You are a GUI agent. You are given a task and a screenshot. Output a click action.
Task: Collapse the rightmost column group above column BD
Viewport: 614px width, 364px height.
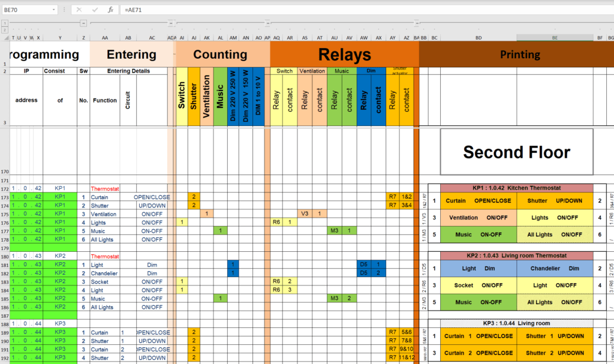click(x=416, y=23)
